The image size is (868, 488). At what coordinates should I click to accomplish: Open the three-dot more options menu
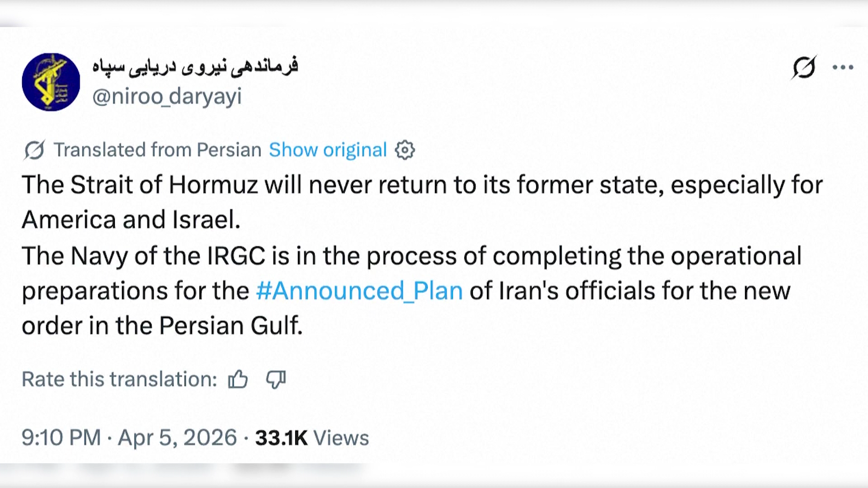(x=843, y=68)
